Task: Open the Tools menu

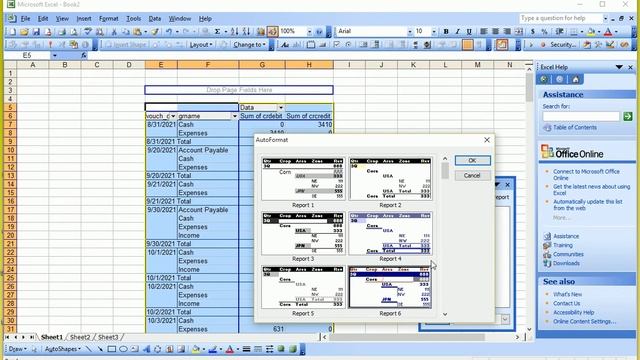Action: [x=133, y=19]
